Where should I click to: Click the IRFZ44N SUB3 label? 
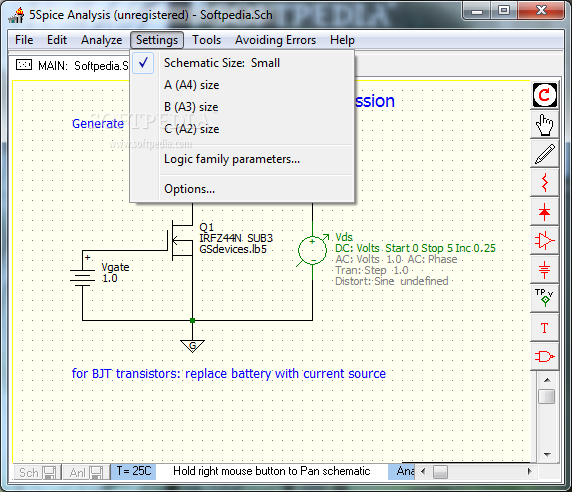pos(236,239)
